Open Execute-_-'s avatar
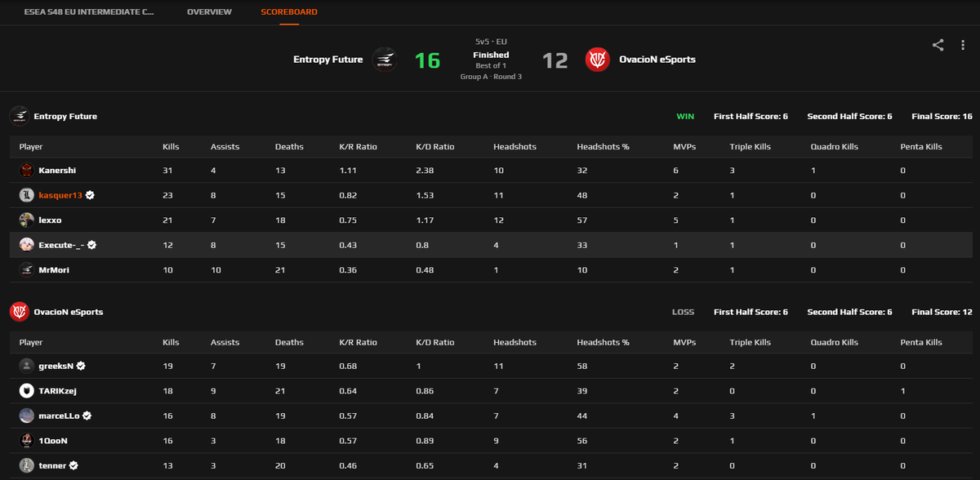The height and width of the screenshot is (480, 980). 26,245
